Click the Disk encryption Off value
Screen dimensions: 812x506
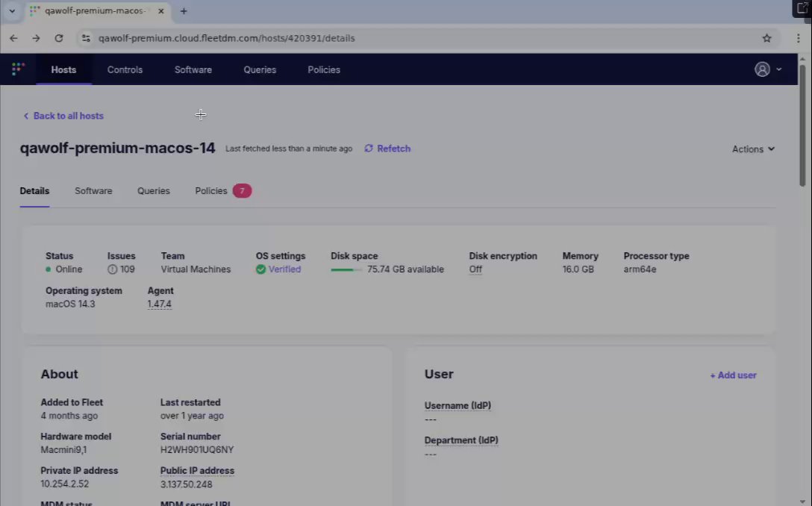coord(475,269)
